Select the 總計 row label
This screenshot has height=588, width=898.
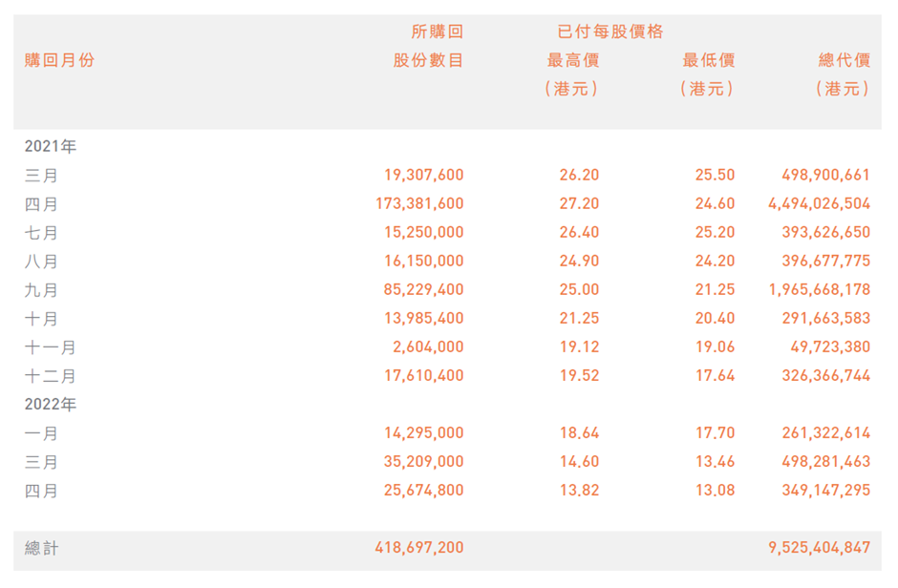tap(41, 548)
